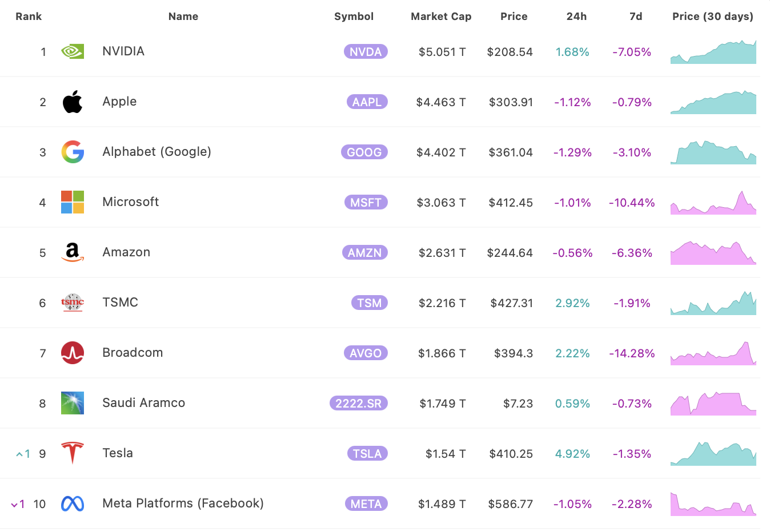Click the GOOG ticker badge
Screen dimensions: 770x532
coord(364,152)
